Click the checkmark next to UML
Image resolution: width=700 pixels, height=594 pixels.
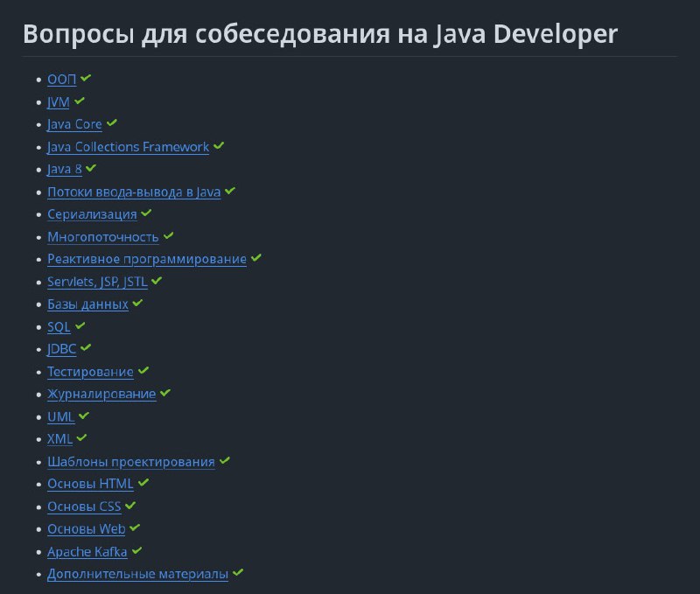(84, 416)
